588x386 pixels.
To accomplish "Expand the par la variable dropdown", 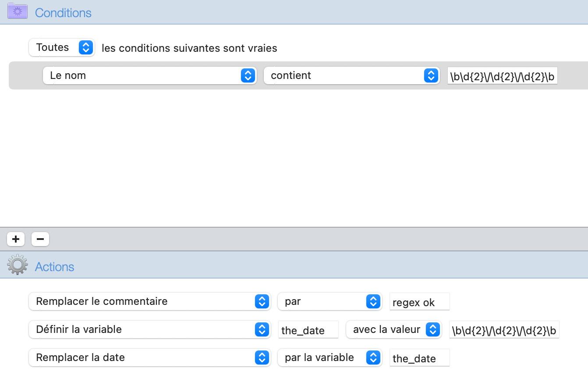I will pyautogui.click(x=329, y=357).
